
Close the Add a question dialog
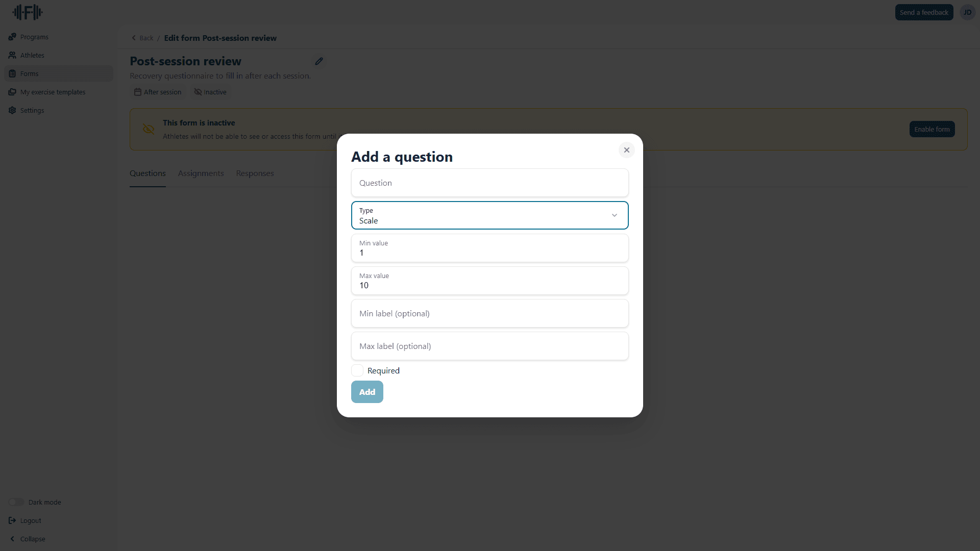coord(626,150)
